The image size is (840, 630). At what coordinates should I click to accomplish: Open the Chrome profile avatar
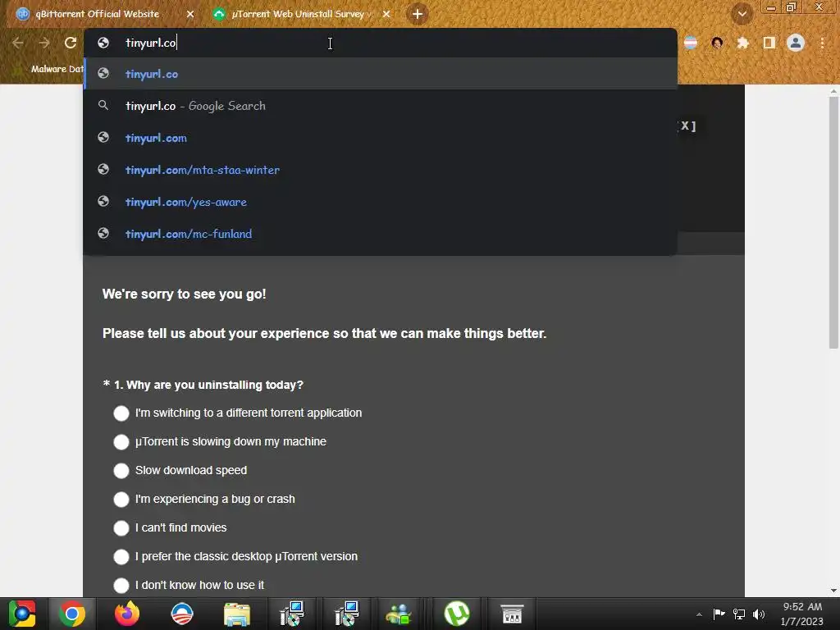click(796, 43)
